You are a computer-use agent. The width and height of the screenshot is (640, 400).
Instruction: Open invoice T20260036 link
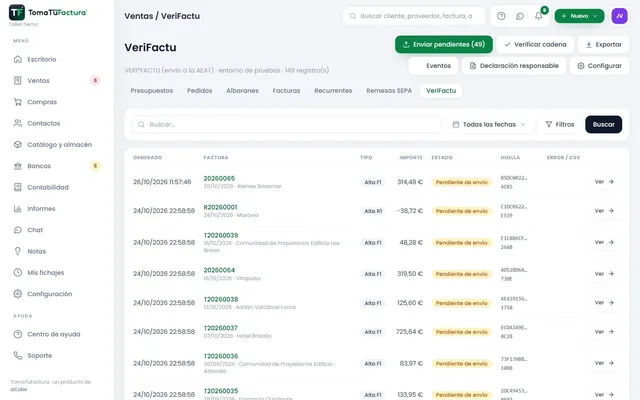[221, 356]
